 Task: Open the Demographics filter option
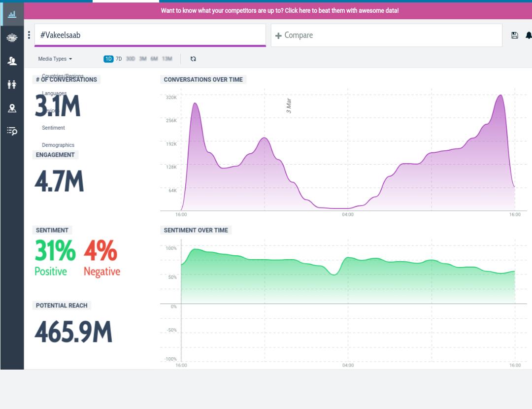click(x=58, y=145)
